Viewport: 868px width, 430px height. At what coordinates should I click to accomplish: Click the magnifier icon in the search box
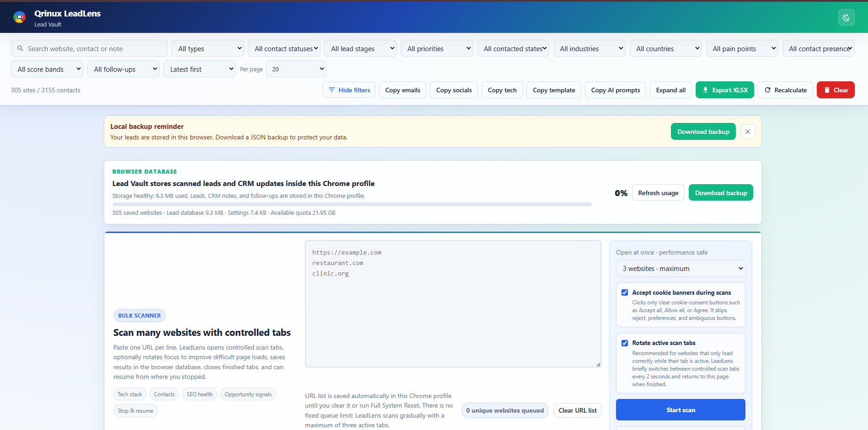[20, 48]
